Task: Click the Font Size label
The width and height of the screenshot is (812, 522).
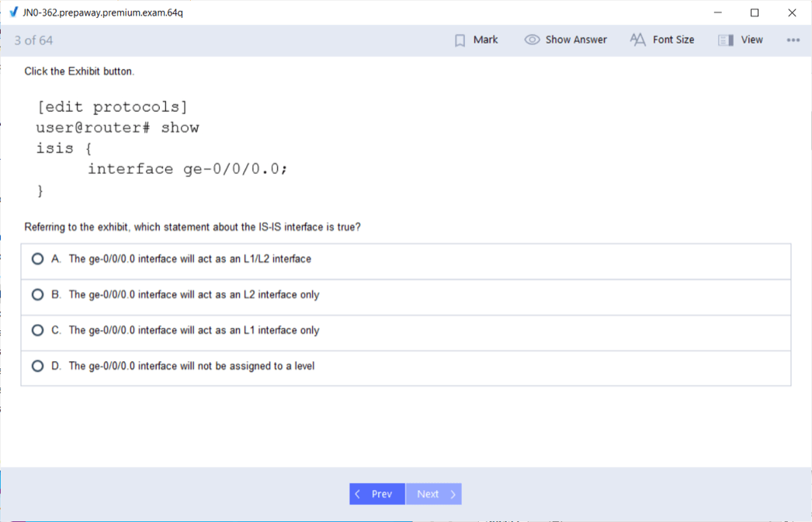Action: pos(673,40)
